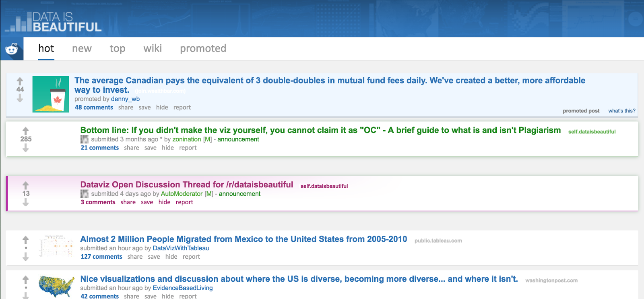Click moderator icon beside AutoModerator submission
This screenshot has height=299, width=644.
[84, 194]
